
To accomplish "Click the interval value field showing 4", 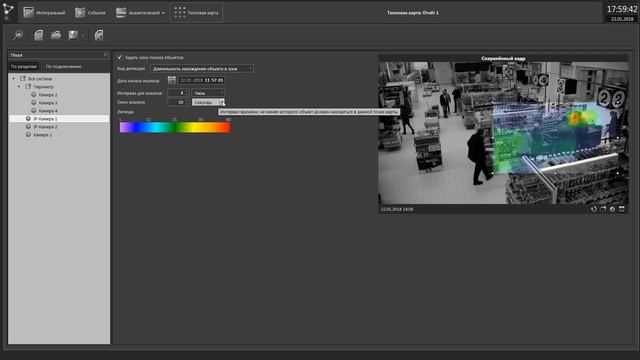I will [x=178, y=93].
